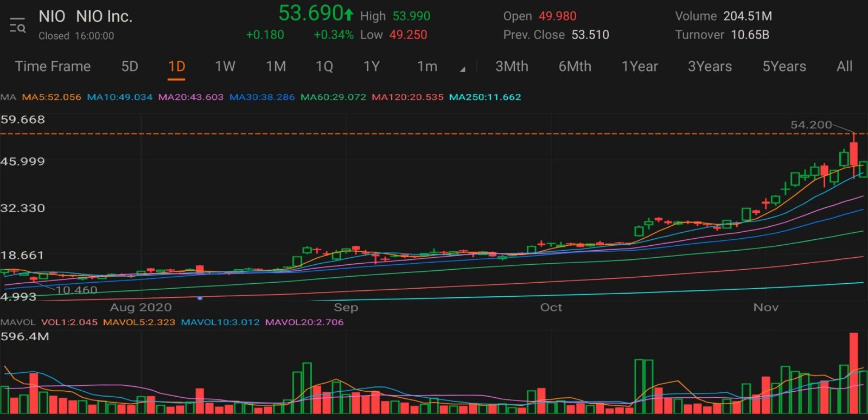868x420 pixels.
Task: Select the 1Y time frame tab
Action: 372,66
